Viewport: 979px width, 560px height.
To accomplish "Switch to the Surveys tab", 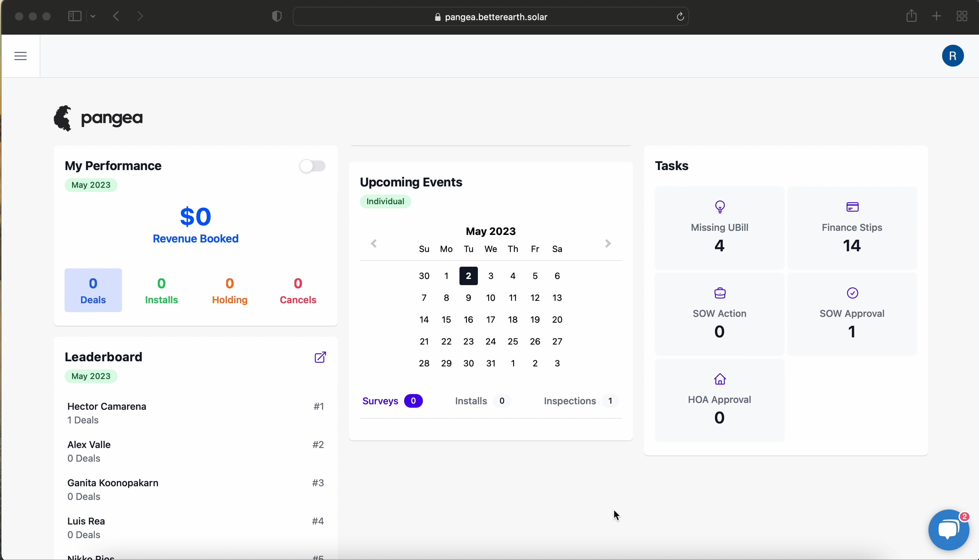I will tap(392, 401).
